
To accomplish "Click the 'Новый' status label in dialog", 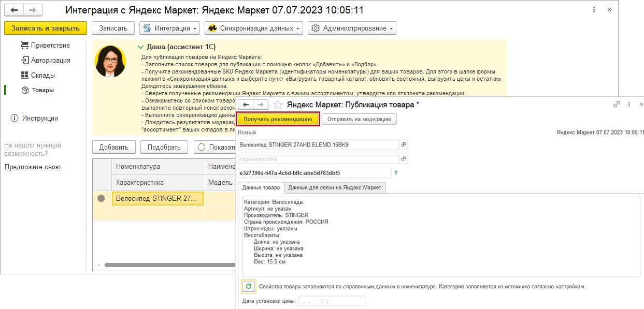I will [247, 133].
